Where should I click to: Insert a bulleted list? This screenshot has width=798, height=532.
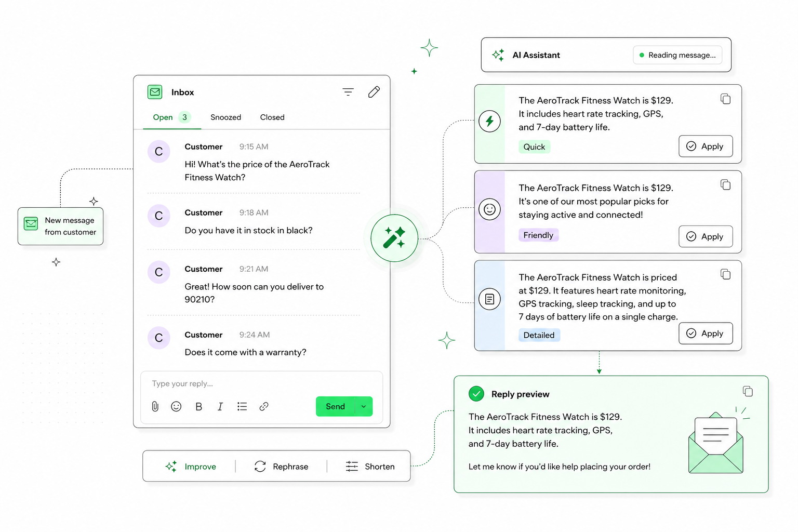pos(242,406)
